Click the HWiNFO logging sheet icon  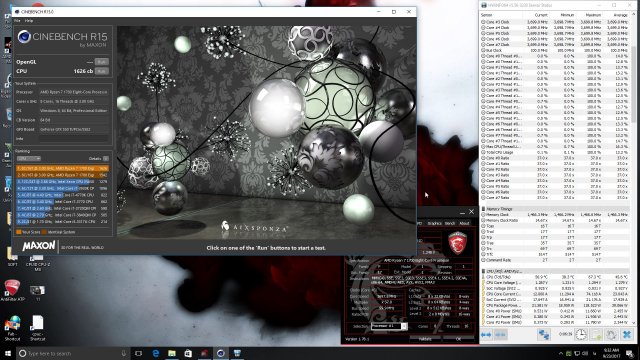click(x=596, y=335)
